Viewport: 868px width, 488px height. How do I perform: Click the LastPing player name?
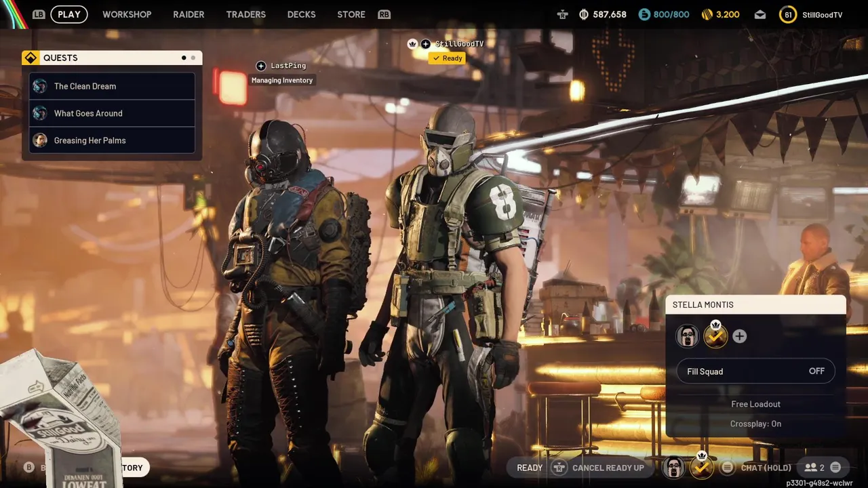coord(288,66)
